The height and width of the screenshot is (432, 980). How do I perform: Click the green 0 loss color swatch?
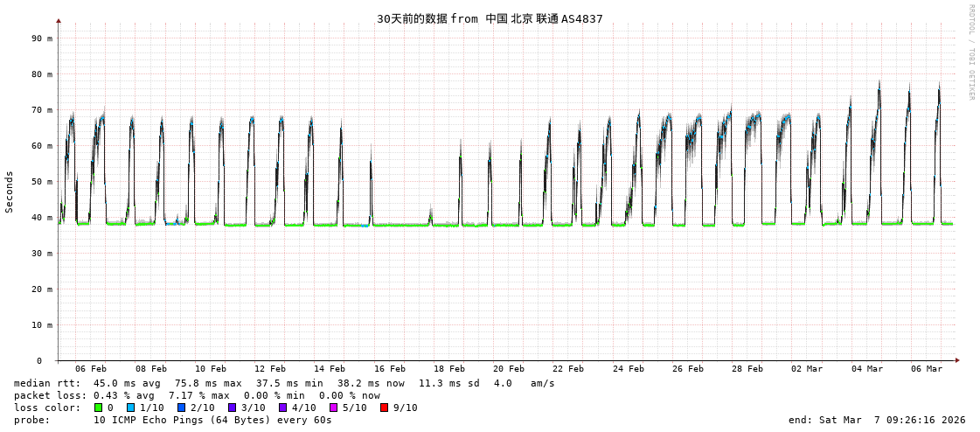[x=99, y=408]
